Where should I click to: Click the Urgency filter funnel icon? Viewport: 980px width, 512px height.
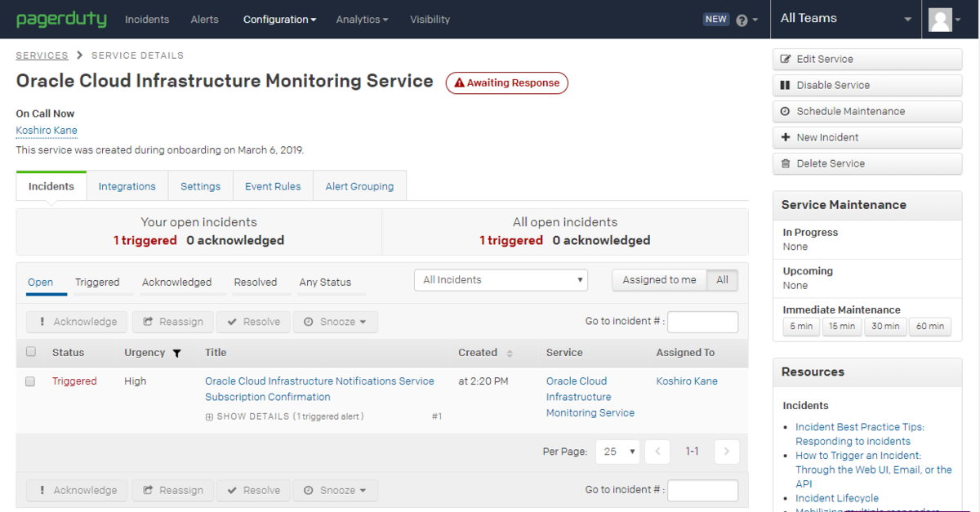click(176, 354)
